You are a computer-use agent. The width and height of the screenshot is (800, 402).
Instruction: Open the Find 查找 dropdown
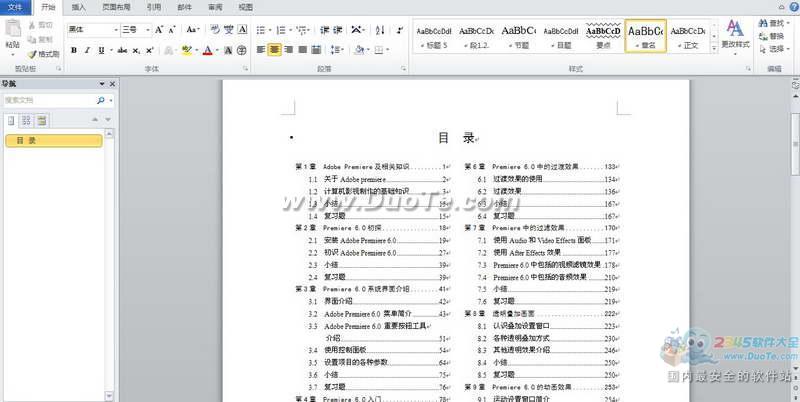pyautogui.click(x=789, y=23)
